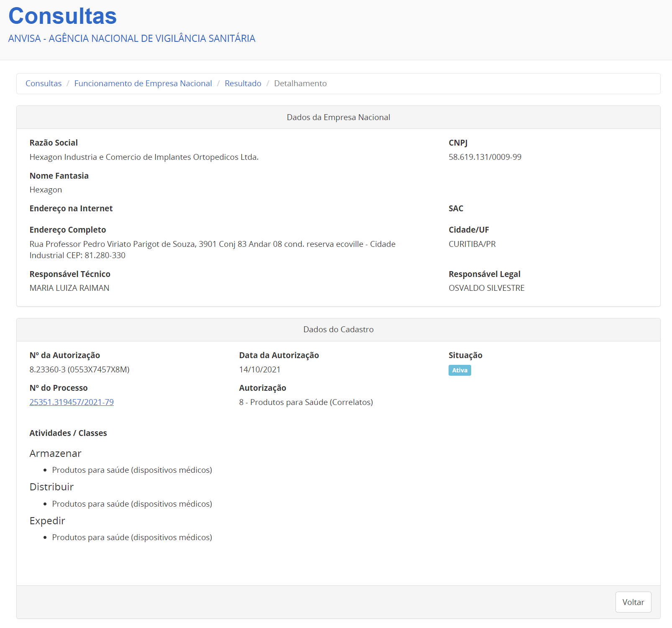
Task: Click the Situação label
Action: pos(465,355)
